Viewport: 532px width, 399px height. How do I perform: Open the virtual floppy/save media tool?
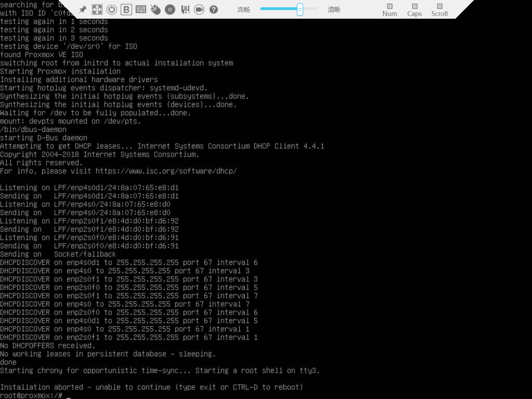point(185,9)
